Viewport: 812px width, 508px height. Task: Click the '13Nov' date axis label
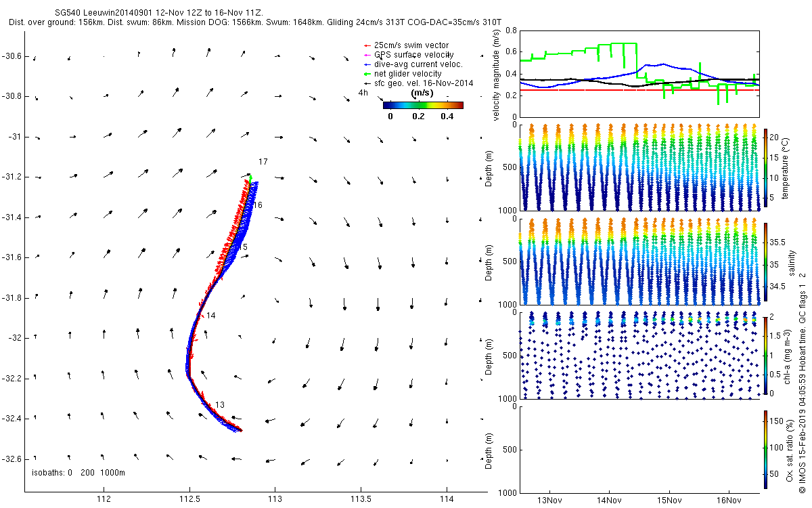tap(549, 501)
